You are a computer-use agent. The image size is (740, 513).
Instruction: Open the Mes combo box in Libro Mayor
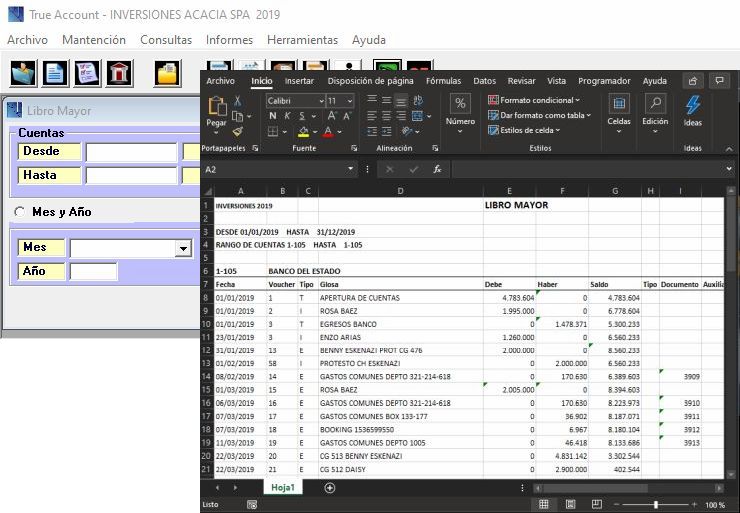click(x=183, y=248)
